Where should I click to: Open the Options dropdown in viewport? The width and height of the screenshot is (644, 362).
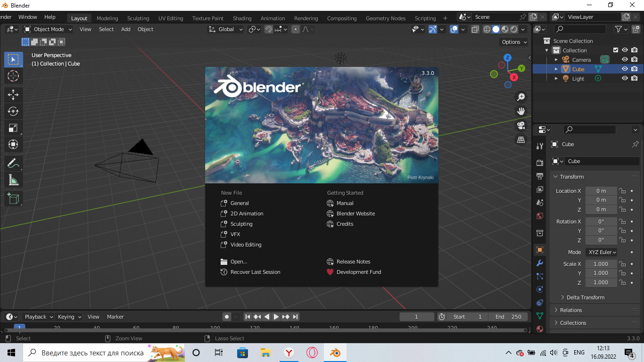pyautogui.click(x=514, y=42)
